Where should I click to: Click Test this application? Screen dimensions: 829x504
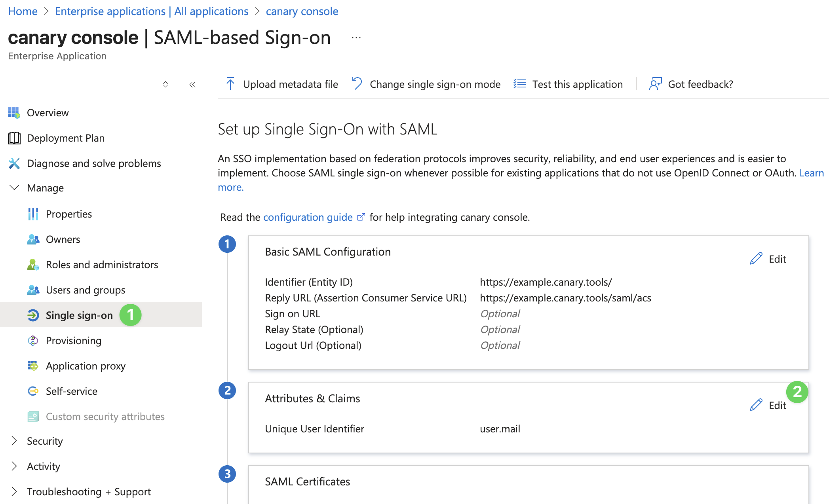tap(568, 84)
